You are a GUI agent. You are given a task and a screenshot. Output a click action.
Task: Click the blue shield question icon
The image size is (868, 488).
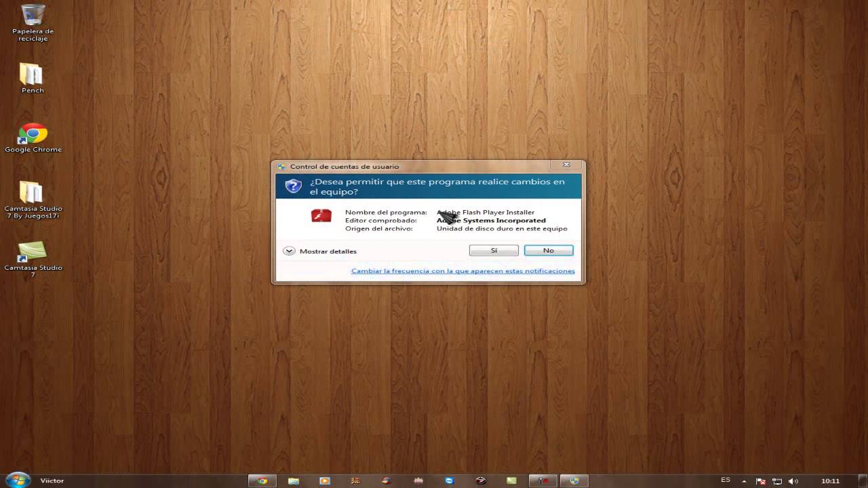pyautogui.click(x=293, y=186)
